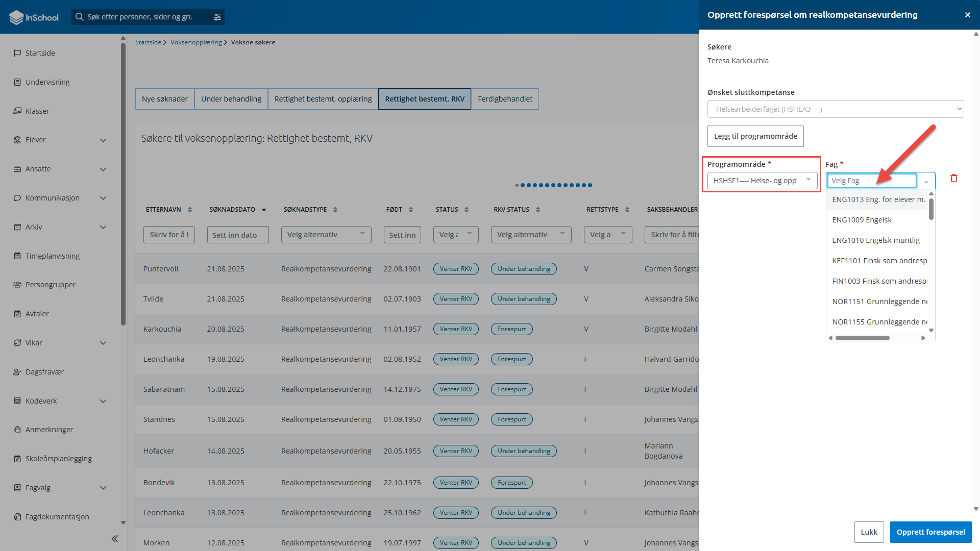Open Timeplanvisning in sidebar

coord(53,256)
